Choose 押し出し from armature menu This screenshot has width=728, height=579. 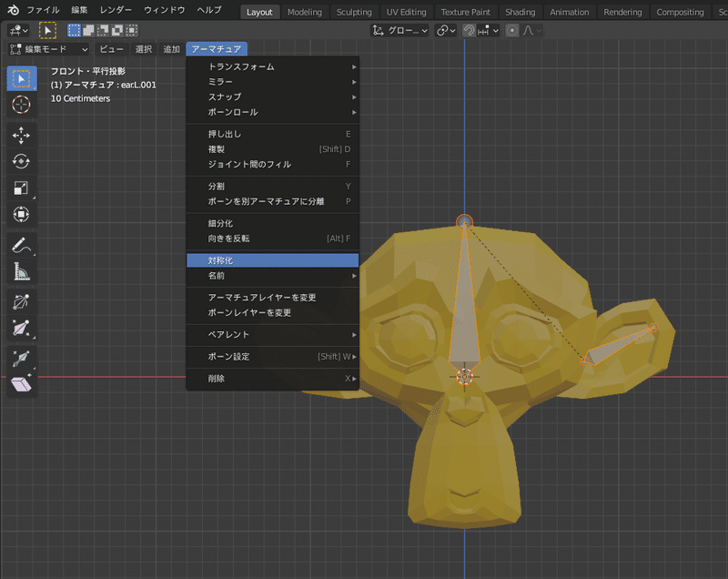(272, 134)
